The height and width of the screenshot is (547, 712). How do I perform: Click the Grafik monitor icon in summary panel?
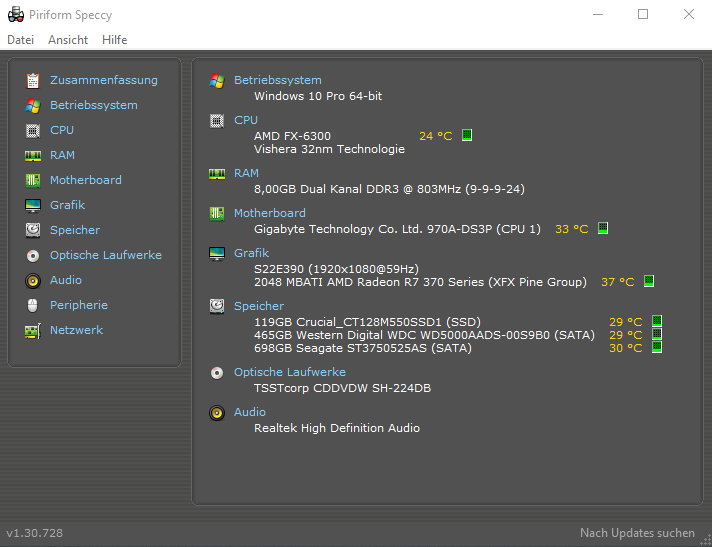pos(217,254)
